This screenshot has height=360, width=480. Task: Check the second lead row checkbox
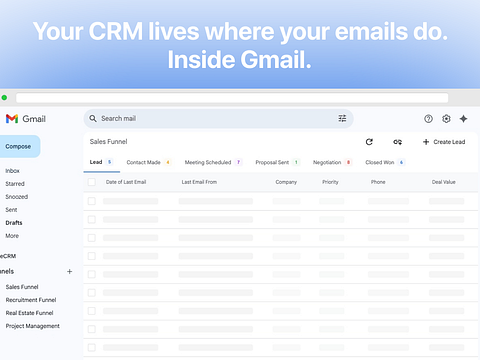[x=92, y=219]
